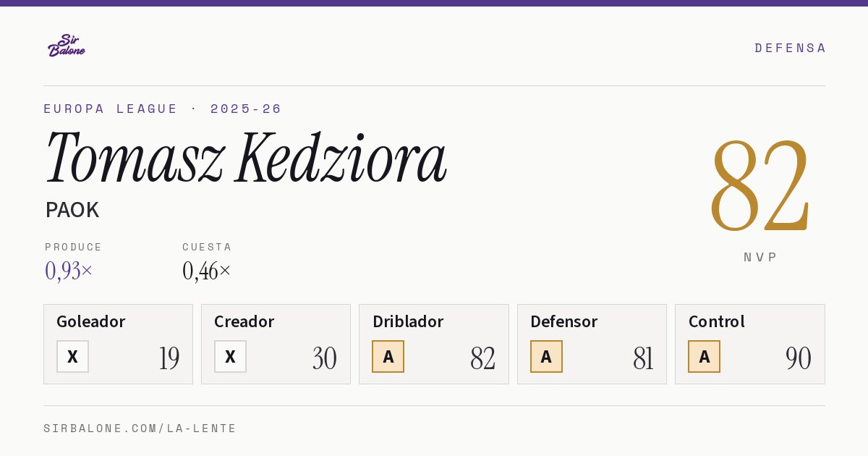Click the Defensor score 81
This screenshot has width=868, height=456.
pyautogui.click(x=643, y=358)
